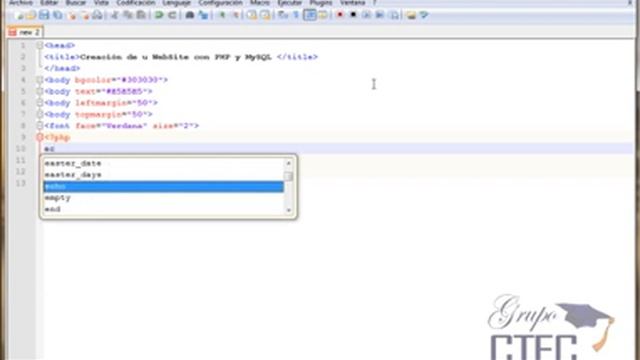Image resolution: width=640 pixels, height=360 pixels.
Task: Open the Macro menu
Action: coord(260,2)
